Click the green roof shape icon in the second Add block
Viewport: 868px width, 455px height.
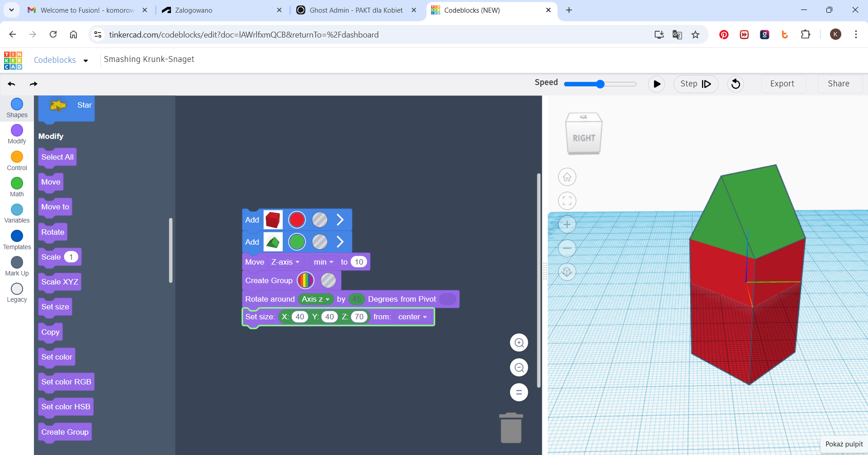pyautogui.click(x=273, y=242)
